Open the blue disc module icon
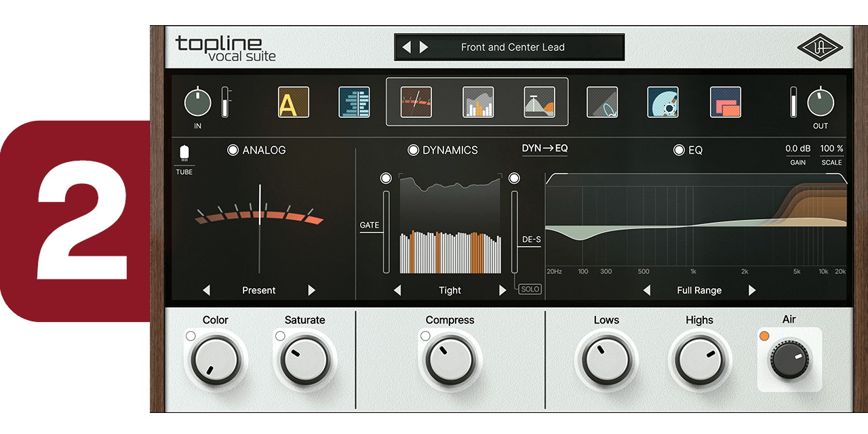Image resolution: width=868 pixels, height=434 pixels. (x=663, y=102)
